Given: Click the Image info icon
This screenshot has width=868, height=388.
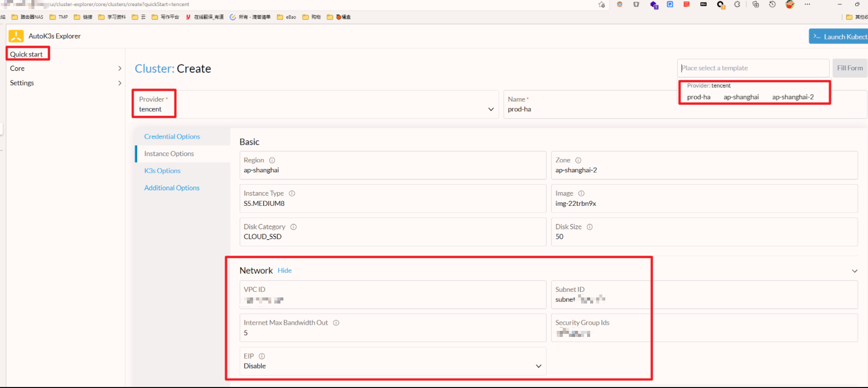Looking at the screenshot, I should (x=581, y=194).
